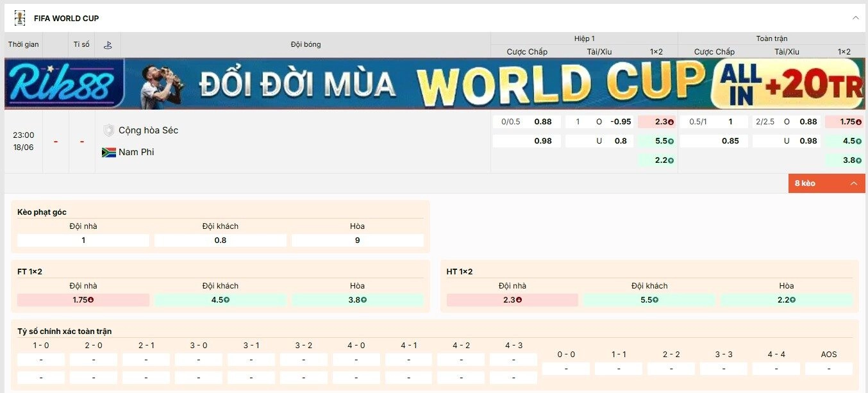
Task: Choose Đội khách 5.5 in HT 1×2 panel
Action: pyautogui.click(x=649, y=300)
